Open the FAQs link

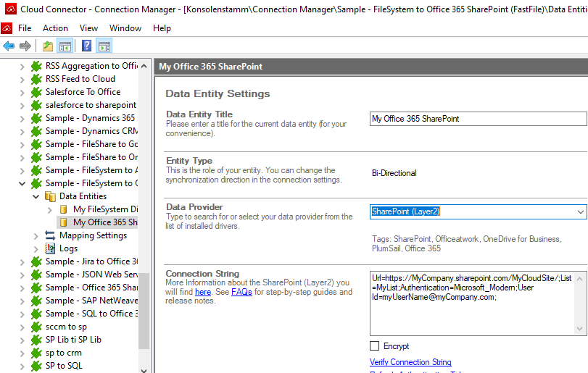pos(241,292)
